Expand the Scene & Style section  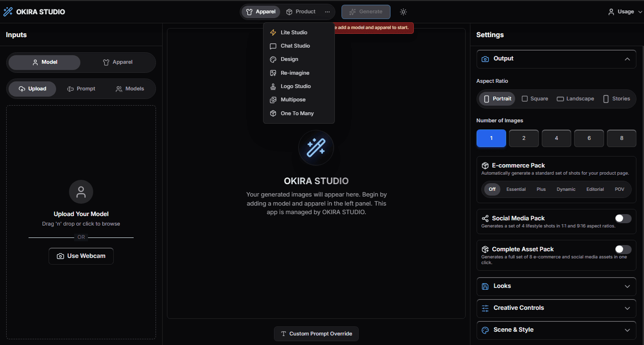pos(556,330)
